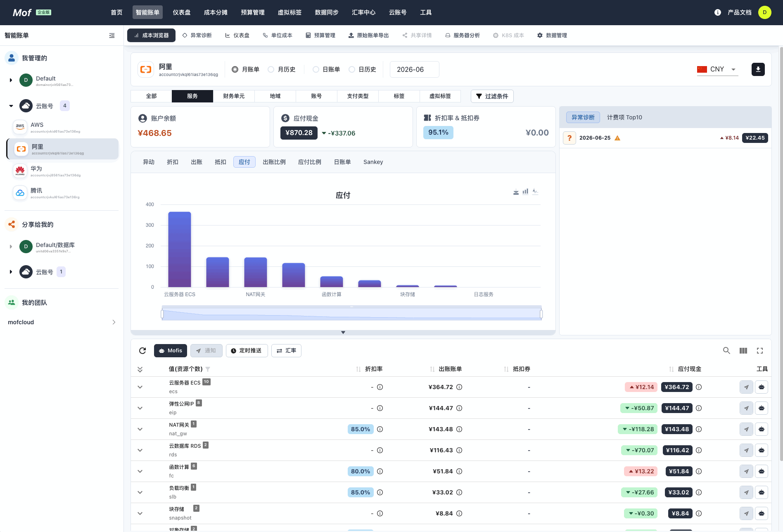
Task: Click the 2026-06 month input field
Action: point(414,69)
